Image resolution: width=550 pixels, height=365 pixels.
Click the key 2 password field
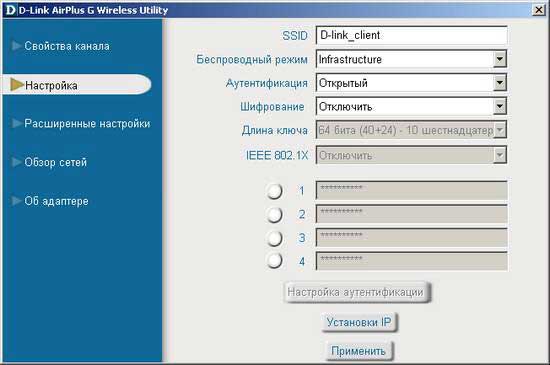tap(411, 214)
